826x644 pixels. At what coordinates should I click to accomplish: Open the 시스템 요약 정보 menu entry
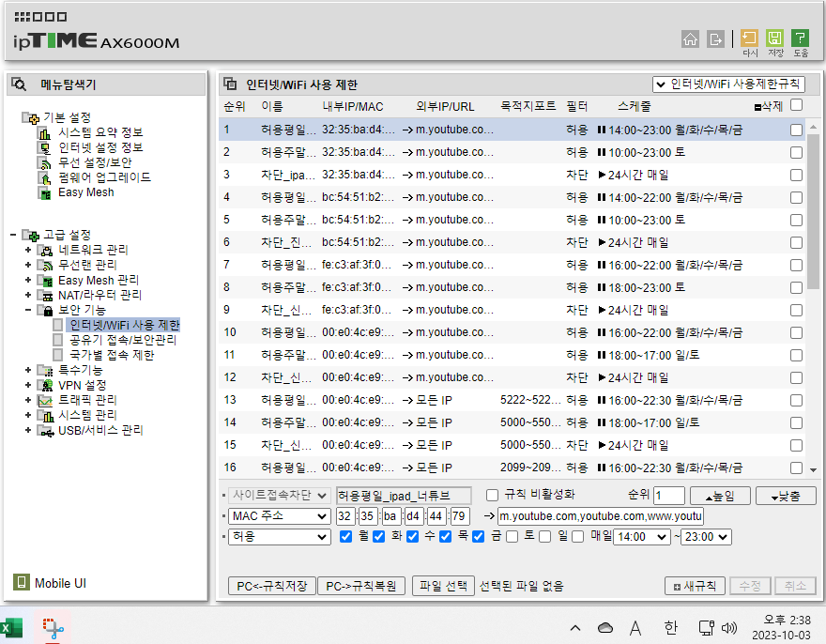point(100,132)
